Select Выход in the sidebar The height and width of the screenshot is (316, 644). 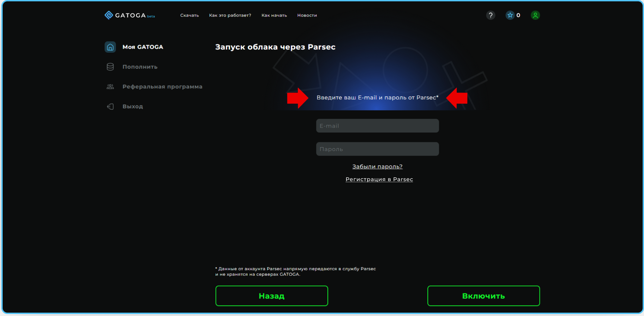(132, 106)
